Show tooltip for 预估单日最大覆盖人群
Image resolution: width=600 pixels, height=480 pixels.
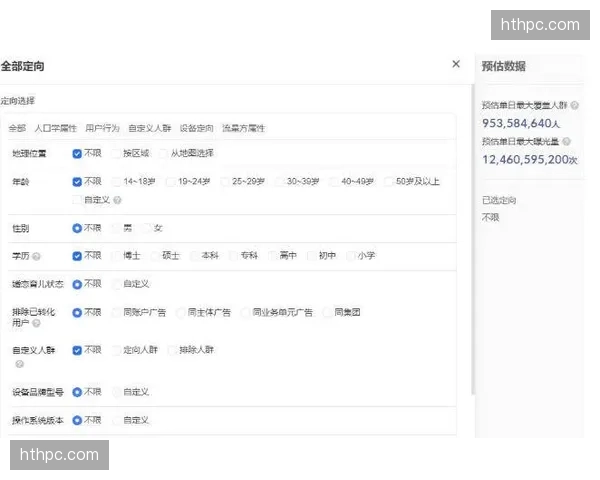[574, 105]
